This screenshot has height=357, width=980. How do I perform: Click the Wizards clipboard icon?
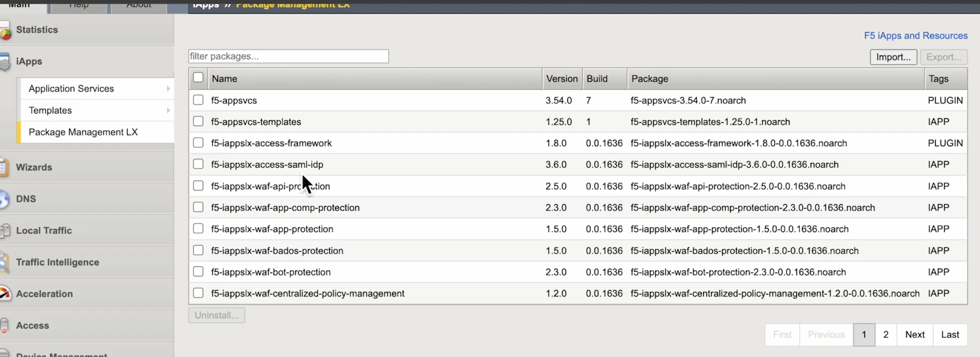tap(4, 167)
